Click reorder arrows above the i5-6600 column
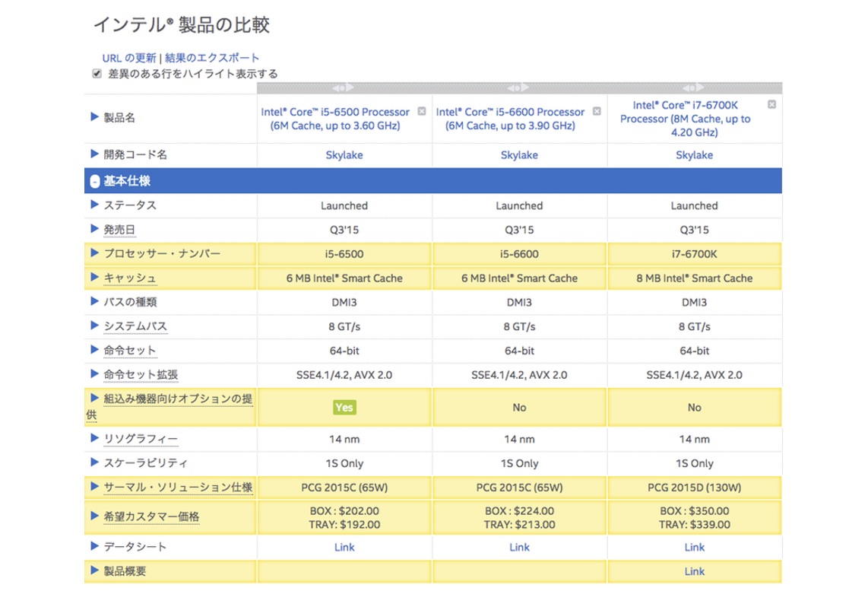 click(x=518, y=87)
